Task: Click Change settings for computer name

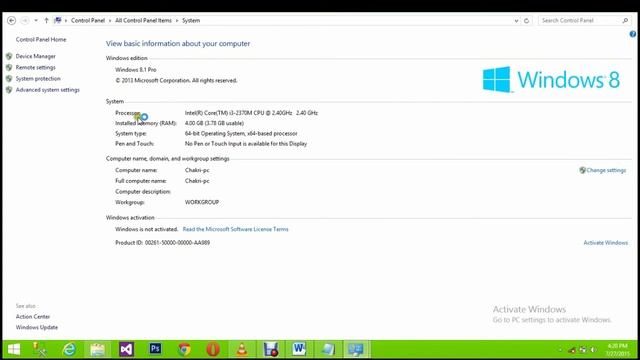Action: 606,170
